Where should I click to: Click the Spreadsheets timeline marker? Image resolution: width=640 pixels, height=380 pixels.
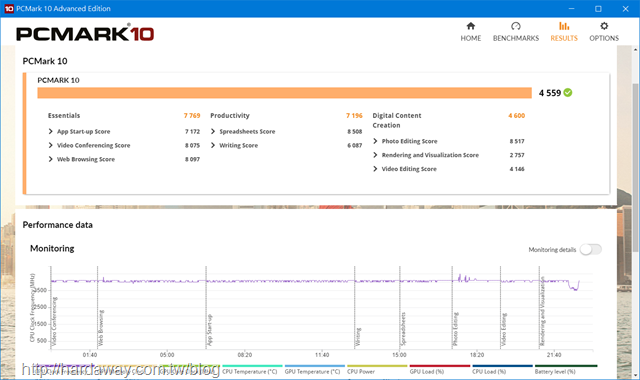[403, 329]
